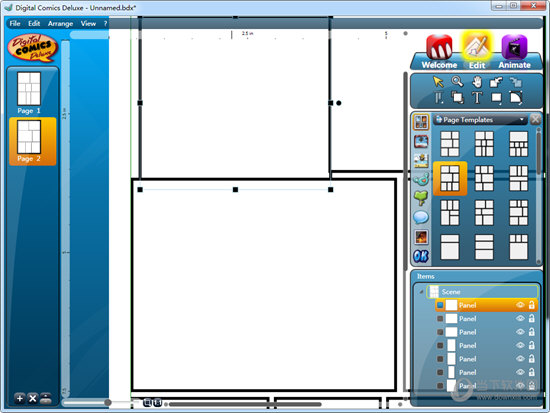The height and width of the screenshot is (413, 550).
Task: Lock the fourth Panel row
Action: pyautogui.click(x=532, y=345)
